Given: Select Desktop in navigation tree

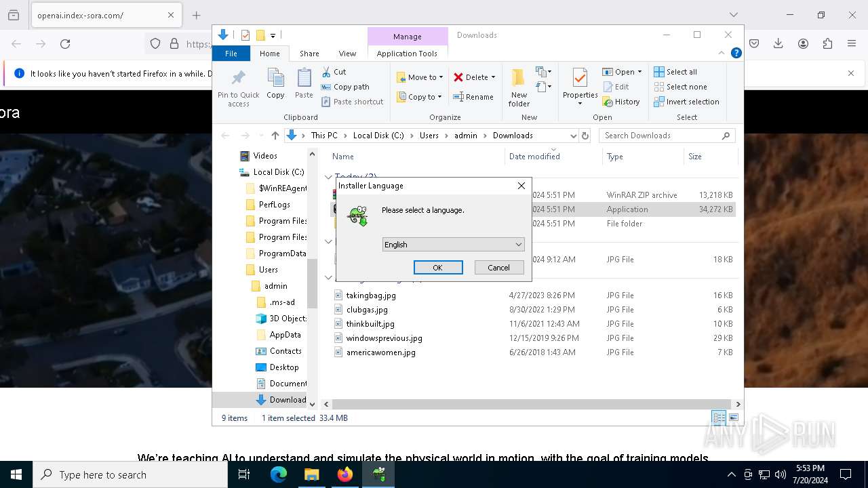Looking at the screenshot, I should coord(284,367).
